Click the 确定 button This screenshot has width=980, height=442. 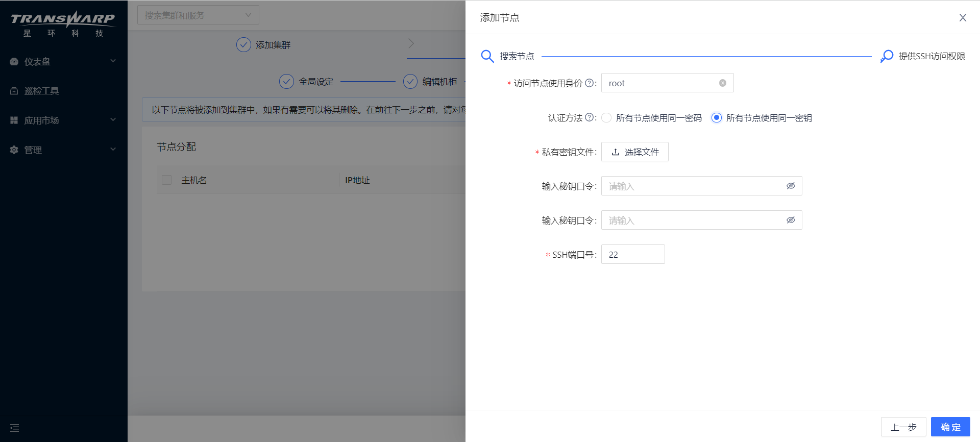[950, 427]
